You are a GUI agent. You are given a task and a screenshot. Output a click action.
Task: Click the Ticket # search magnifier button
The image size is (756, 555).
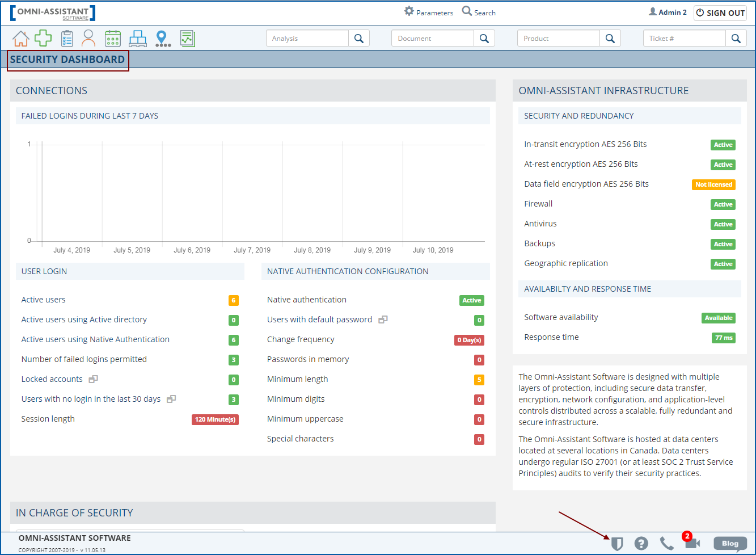pyautogui.click(x=736, y=38)
